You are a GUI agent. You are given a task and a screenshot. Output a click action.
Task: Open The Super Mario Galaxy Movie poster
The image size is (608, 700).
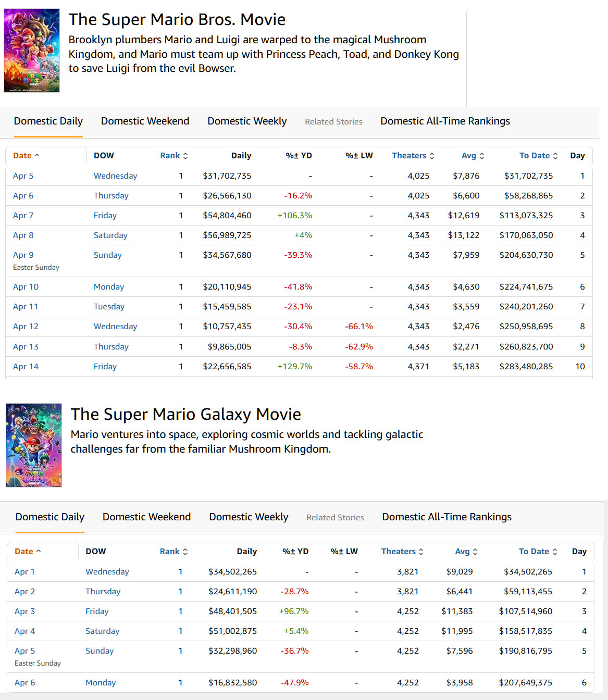34,445
